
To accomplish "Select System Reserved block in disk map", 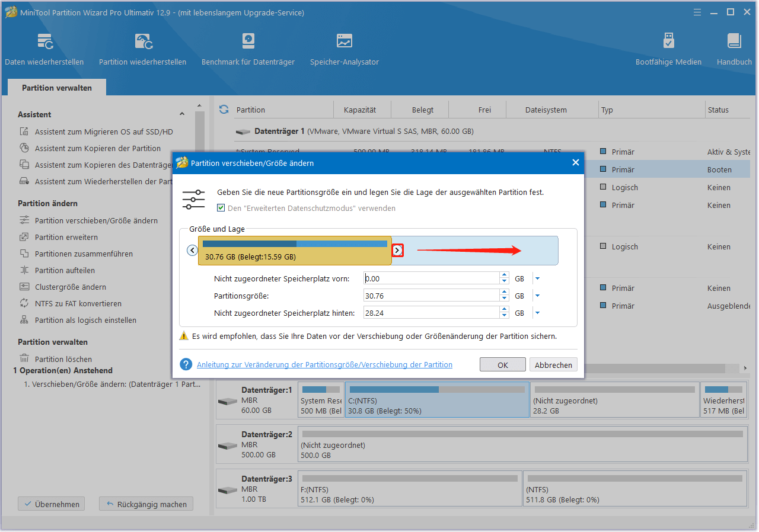I will pyautogui.click(x=321, y=400).
